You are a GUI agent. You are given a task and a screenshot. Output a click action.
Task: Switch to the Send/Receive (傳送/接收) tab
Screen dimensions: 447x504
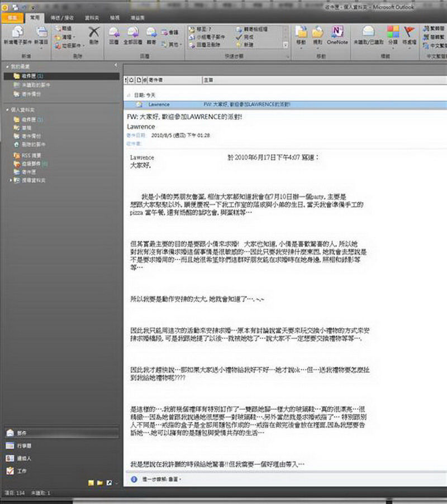point(62,18)
